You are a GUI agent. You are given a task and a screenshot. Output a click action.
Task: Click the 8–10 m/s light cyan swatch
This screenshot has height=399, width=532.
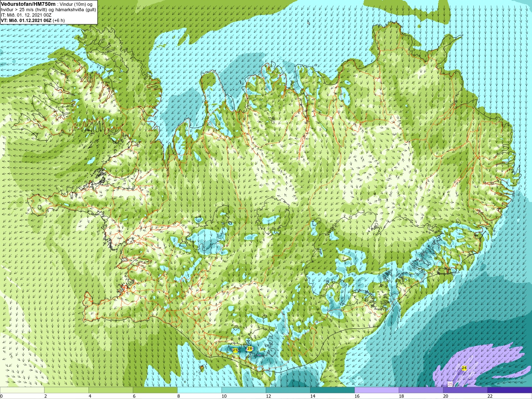tap(199, 390)
